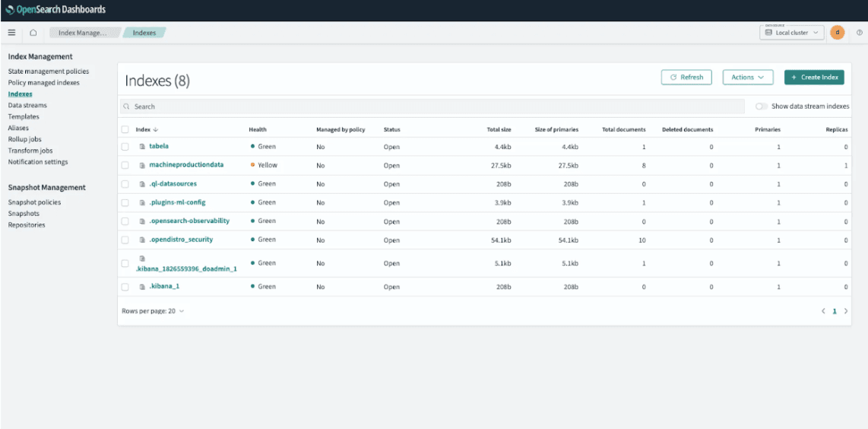Toggle Show data stream indexes switch
This screenshot has width=868, height=429.
761,106
